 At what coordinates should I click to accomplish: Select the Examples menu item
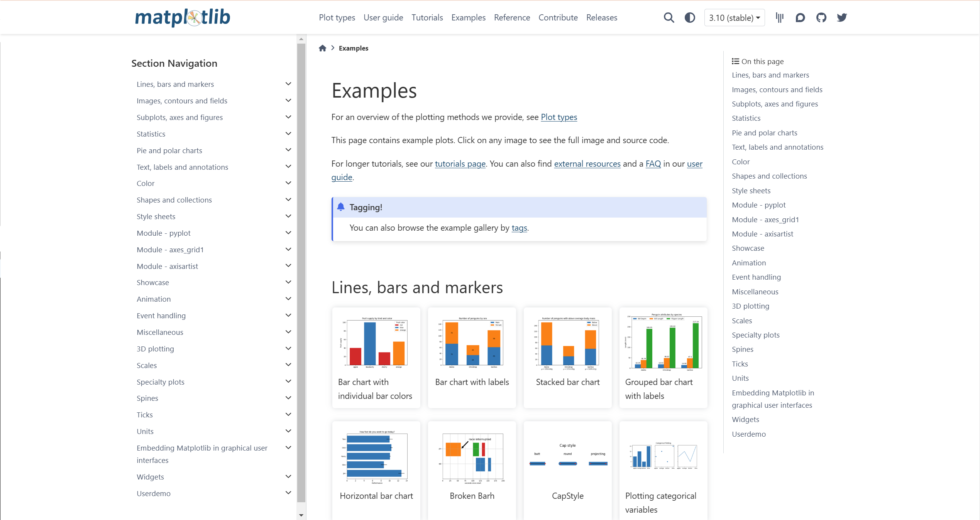468,18
